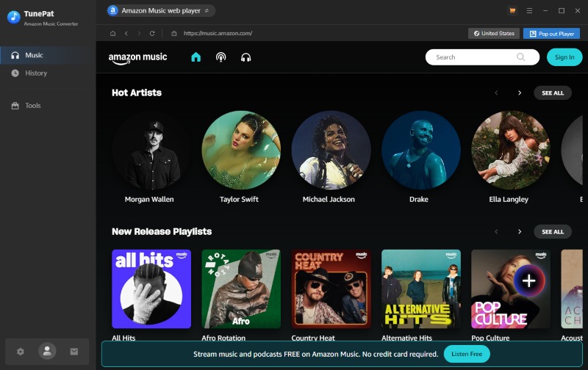Open Drake artist photo
This screenshot has height=370, width=588.
tap(420, 150)
